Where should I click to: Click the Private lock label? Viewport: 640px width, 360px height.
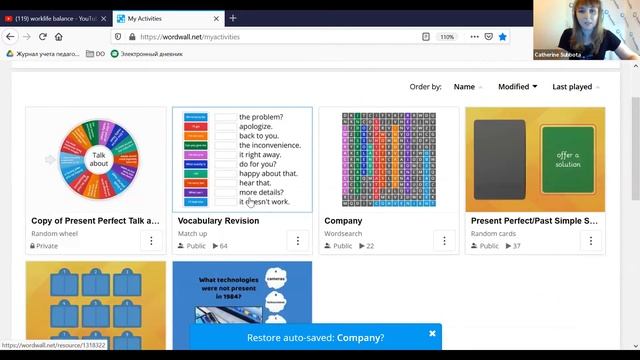pos(44,246)
